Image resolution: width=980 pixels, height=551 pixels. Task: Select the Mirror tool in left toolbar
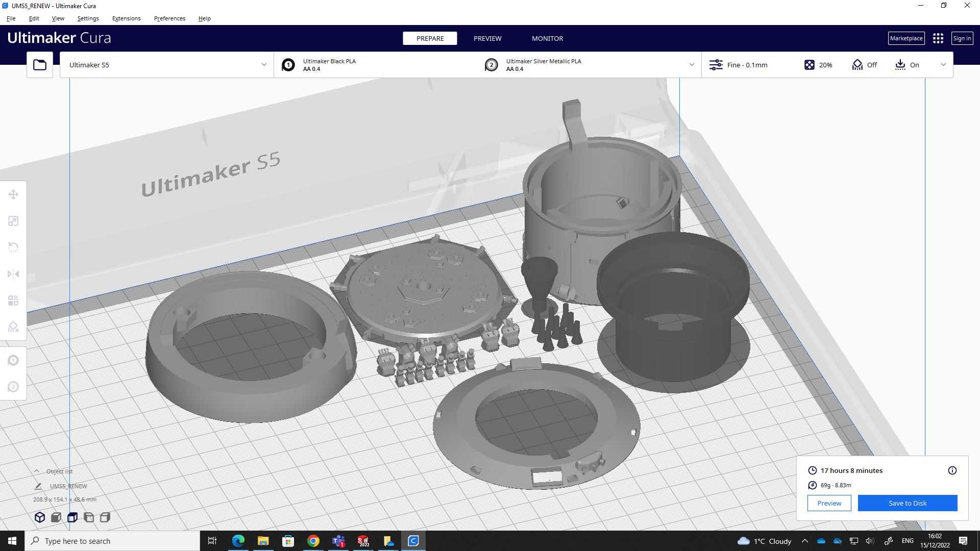pyautogui.click(x=13, y=274)
